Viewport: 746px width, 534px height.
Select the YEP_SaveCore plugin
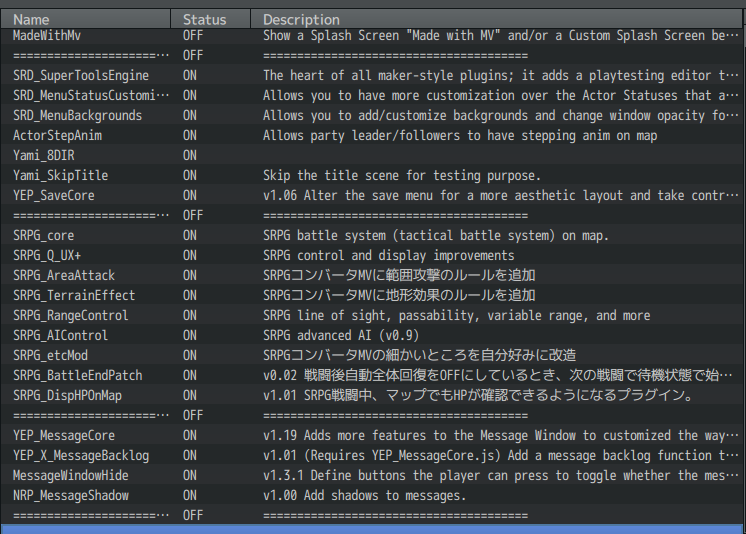(x=372, y=195)
